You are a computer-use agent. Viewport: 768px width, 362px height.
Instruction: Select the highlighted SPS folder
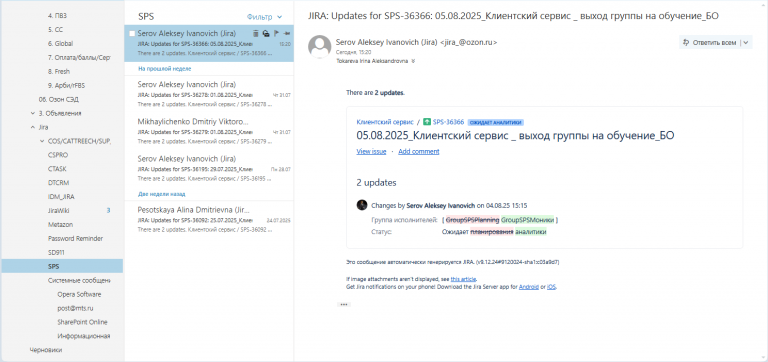click(x=62, y=266)
